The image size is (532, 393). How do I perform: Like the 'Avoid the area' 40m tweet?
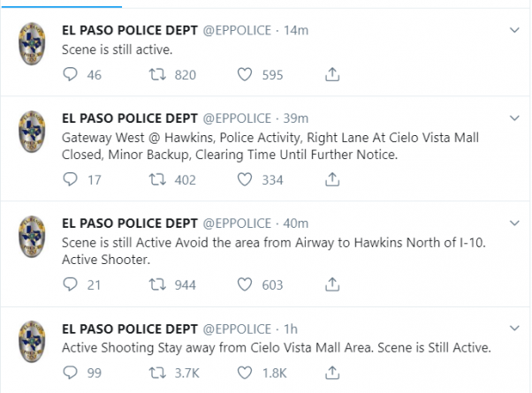click(x=246, y=284)
